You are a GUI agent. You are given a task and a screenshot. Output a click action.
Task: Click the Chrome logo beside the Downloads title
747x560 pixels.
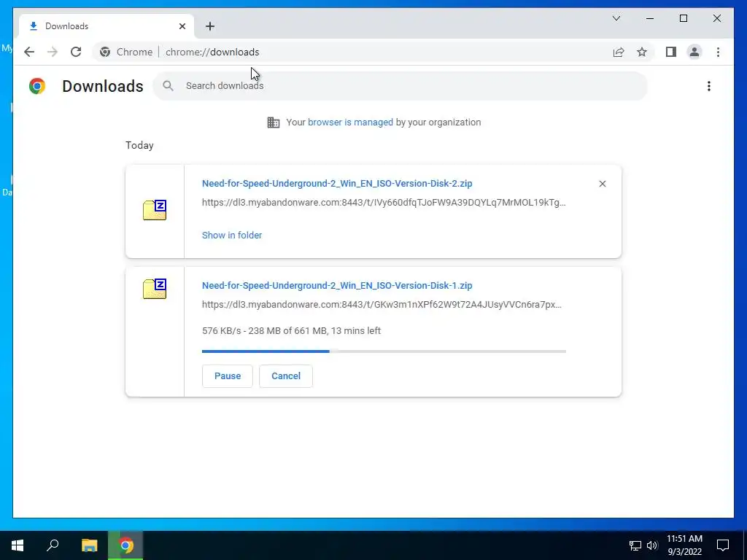(x=37, y=86)
